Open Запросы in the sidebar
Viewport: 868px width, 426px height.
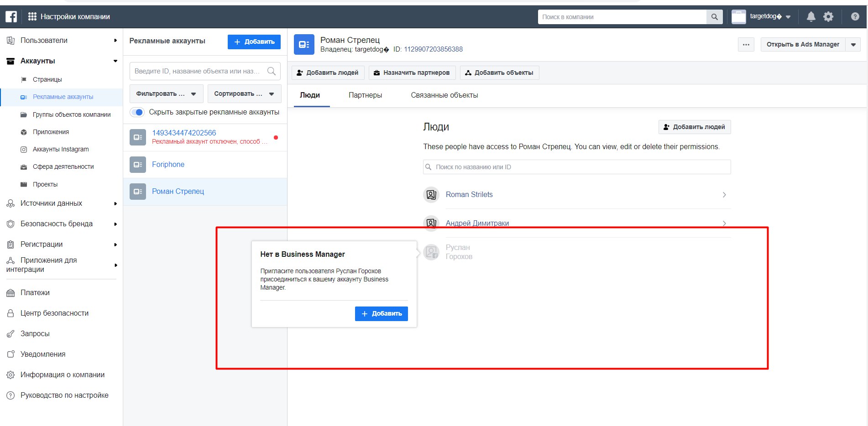click(x=35, y=334)
